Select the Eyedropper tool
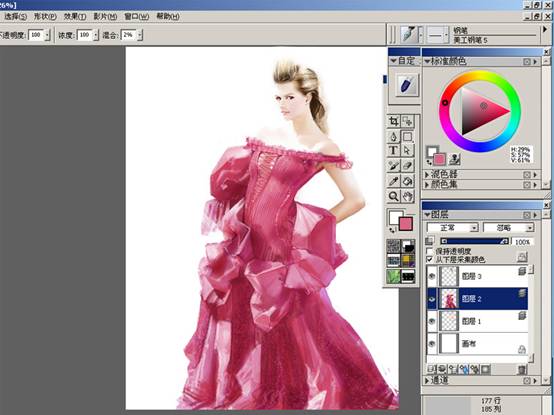The height and width of the screenshot is (415, 554). [x=393, y=181]
